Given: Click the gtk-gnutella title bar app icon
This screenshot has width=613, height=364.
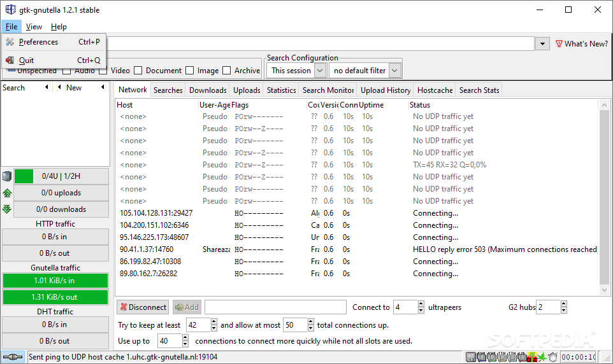Looking at the screenshot, I should tap(11, 10).
